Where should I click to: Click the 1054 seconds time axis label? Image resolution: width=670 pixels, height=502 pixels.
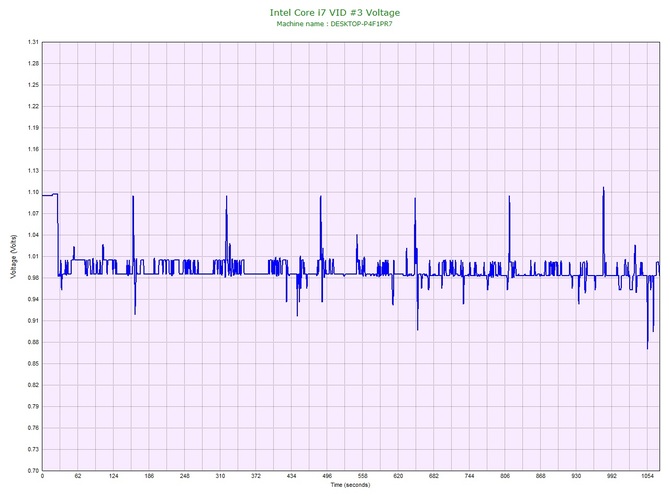pyautogui.click(x=647, y=476)
